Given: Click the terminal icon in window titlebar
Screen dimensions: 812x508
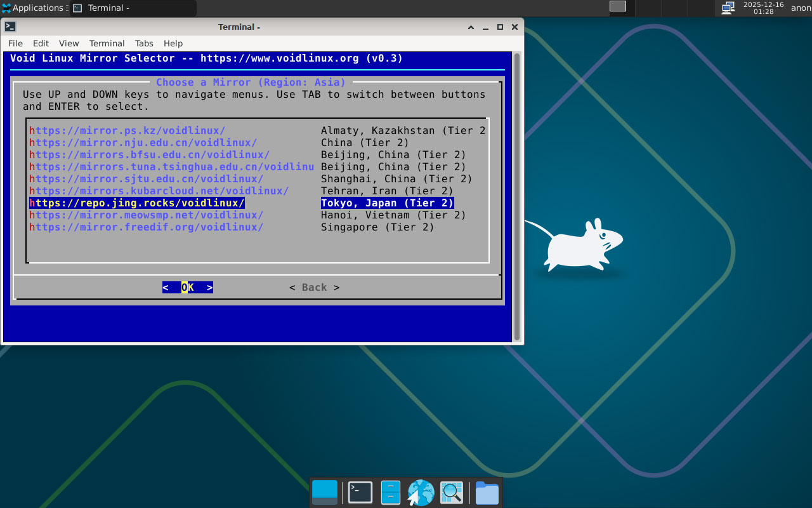Looking at the screenshot, I should point(10,27).
